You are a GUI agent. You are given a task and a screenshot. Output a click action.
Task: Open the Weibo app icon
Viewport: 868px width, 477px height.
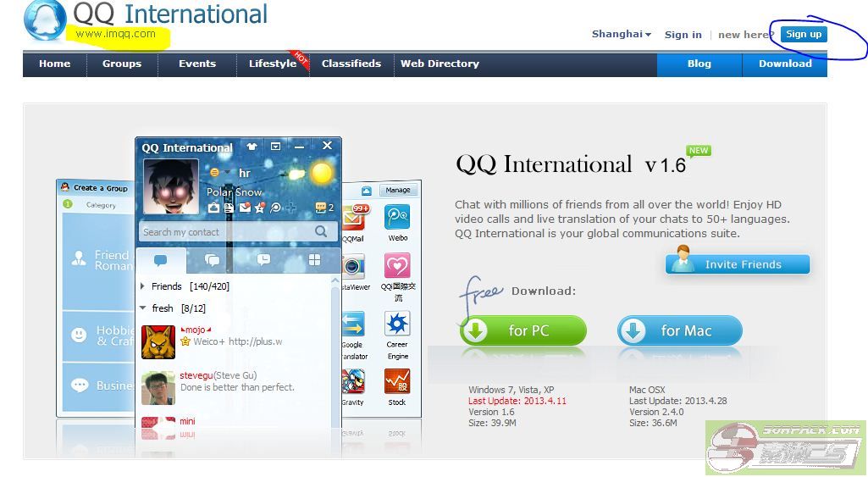click(x=397, y=219)
